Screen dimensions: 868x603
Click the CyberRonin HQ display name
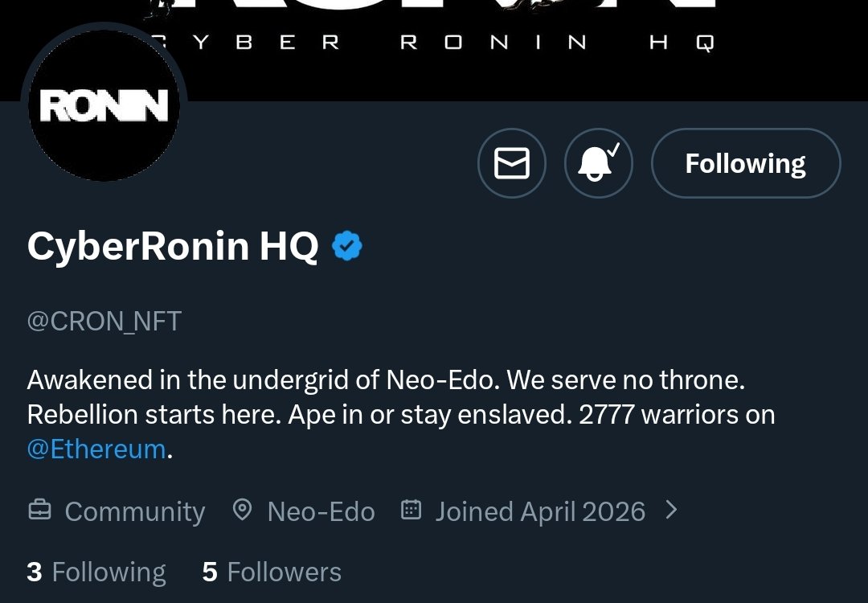tap(173, 246)
